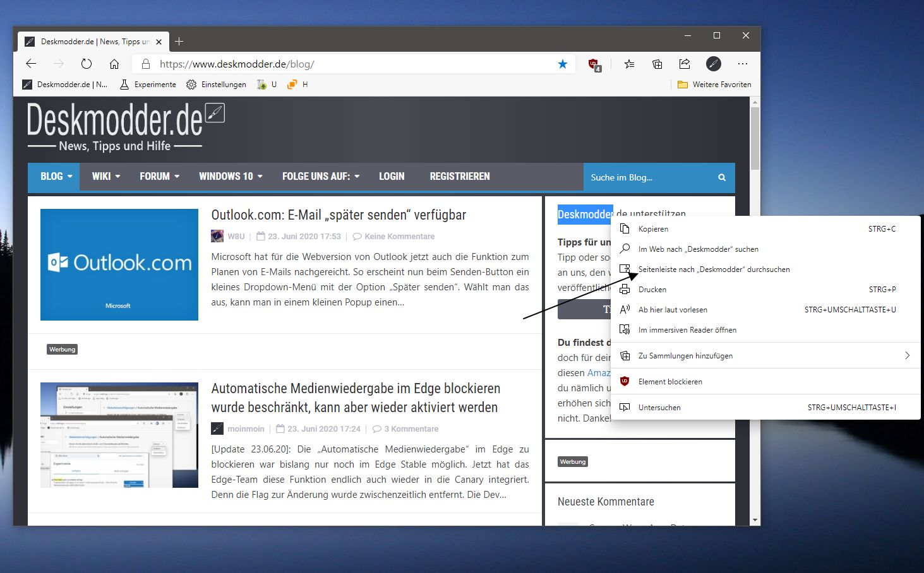The height and width of the screenshot is (573, 924).
Task: Click the Share icon in toolbar
Action: pyautogui.click(x=685, y=64)
